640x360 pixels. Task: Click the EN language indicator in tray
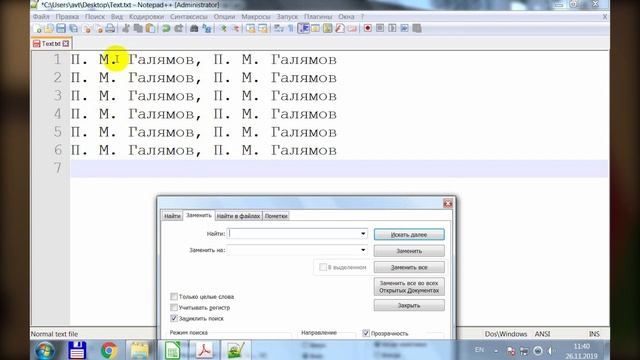pyautogui.click(x=479, y=350)
